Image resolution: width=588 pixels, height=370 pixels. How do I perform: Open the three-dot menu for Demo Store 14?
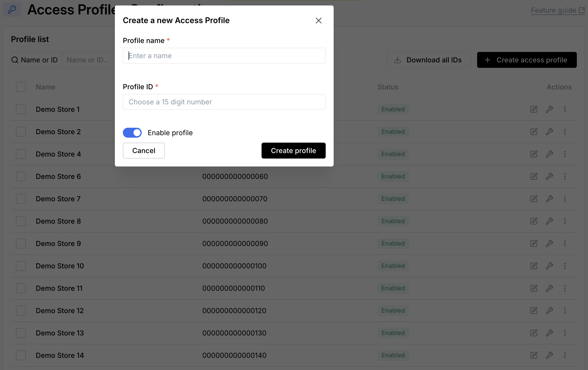click(x=565, y=355)
